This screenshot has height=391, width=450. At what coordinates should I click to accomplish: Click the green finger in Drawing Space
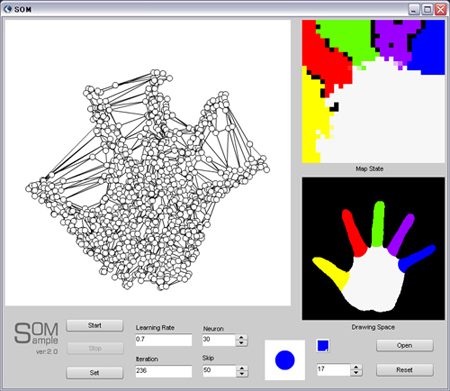tap(378, 224)
